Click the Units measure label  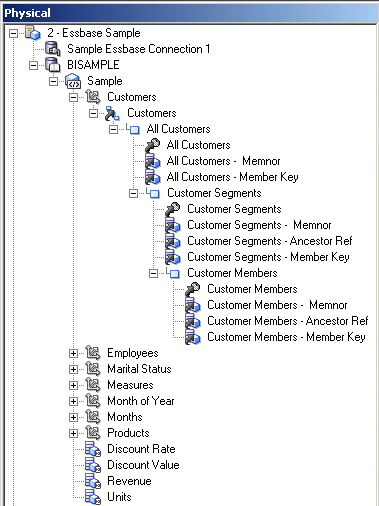coord(119,497)
